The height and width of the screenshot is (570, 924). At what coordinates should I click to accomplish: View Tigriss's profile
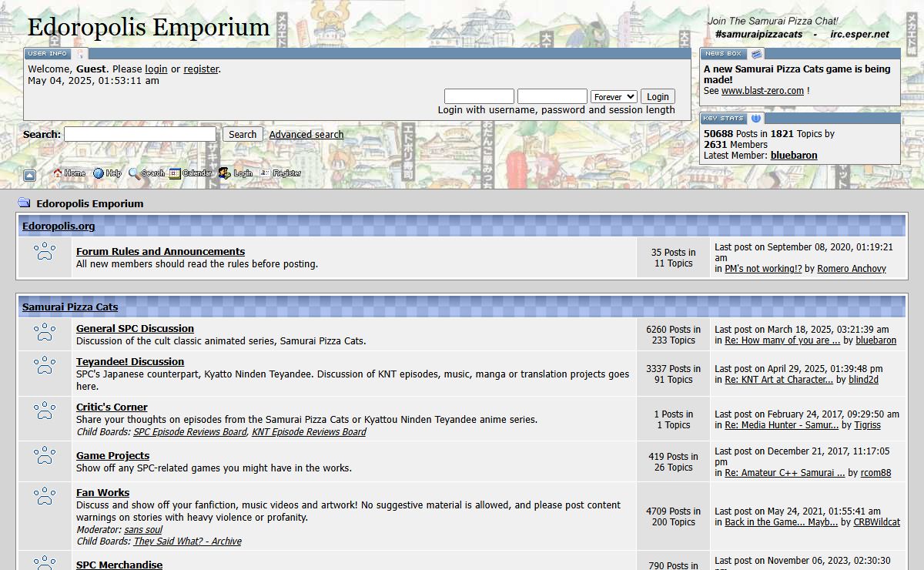click(867, 425)
